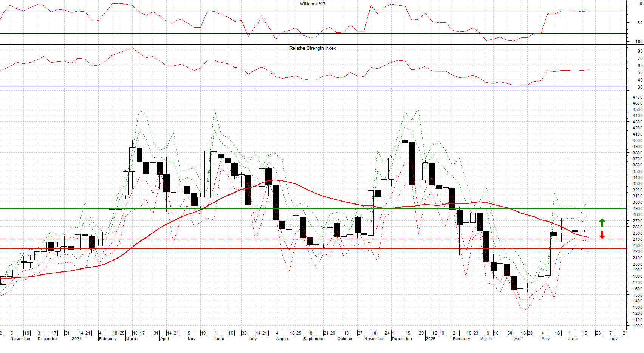Click the -100 Williams %R axis label
This screenshot has width=644, height=353.
click(x=638, y=42)
